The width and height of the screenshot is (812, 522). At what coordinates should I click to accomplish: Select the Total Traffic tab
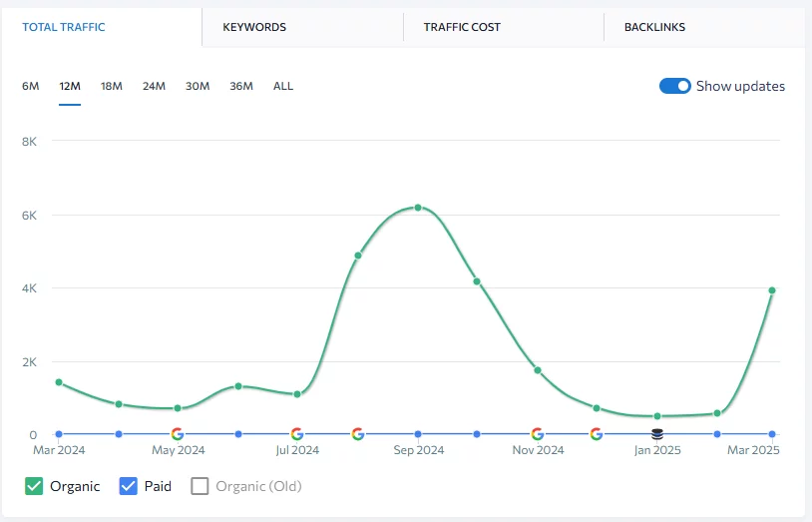tap(64, 27)
